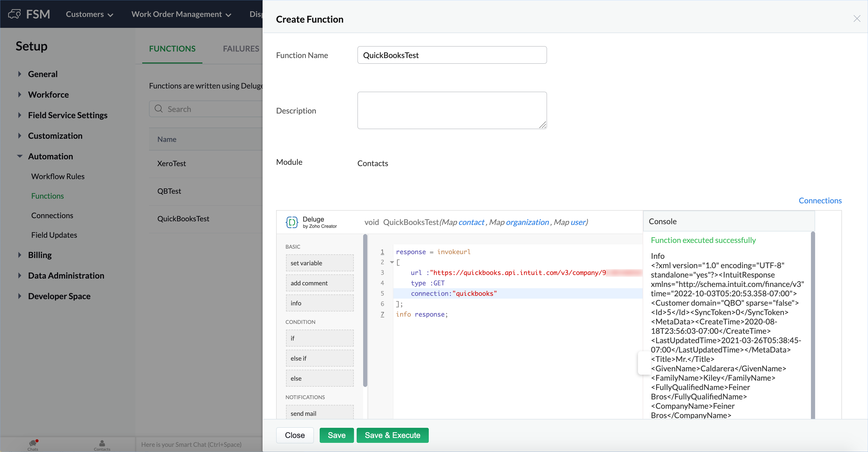Click the FSM truck logo icon
Screen dimensions: 868x452
coord(15,14)
